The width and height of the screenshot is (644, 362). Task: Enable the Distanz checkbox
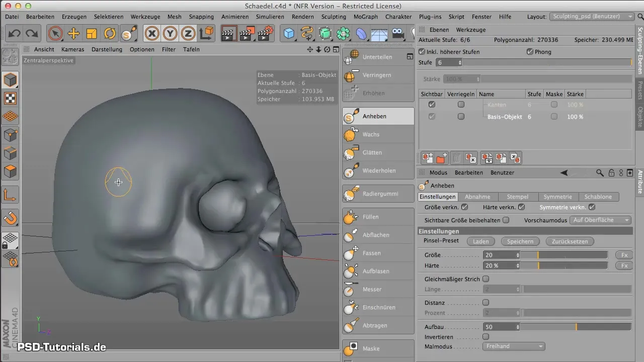pyautogui.click(x=486, y=303)
